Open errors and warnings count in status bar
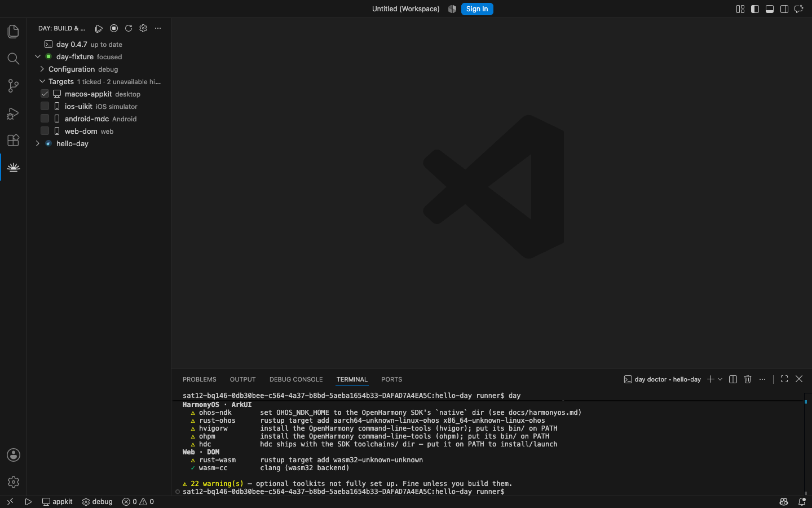This screenshot has height=508, width=812. click(x=138, y=502)
